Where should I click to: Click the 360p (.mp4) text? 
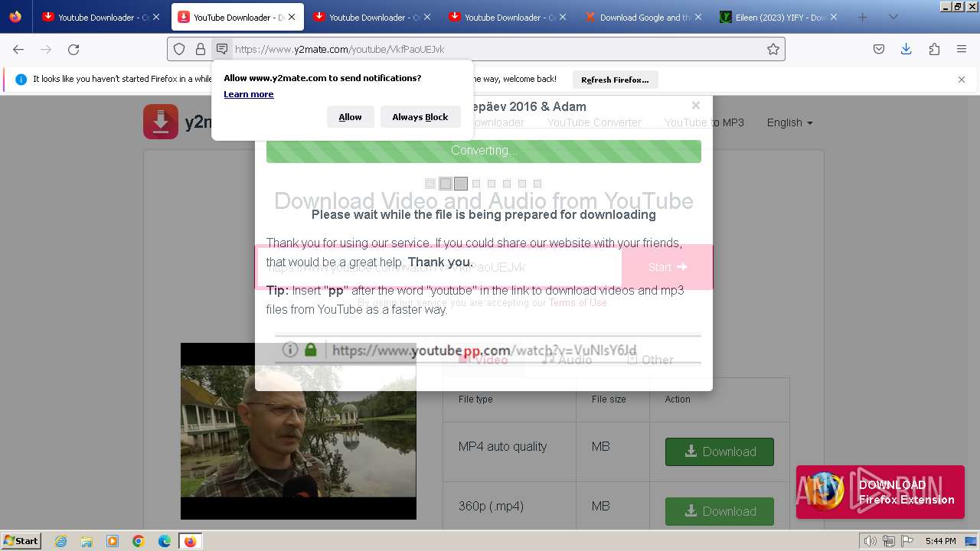coord(491,506)
